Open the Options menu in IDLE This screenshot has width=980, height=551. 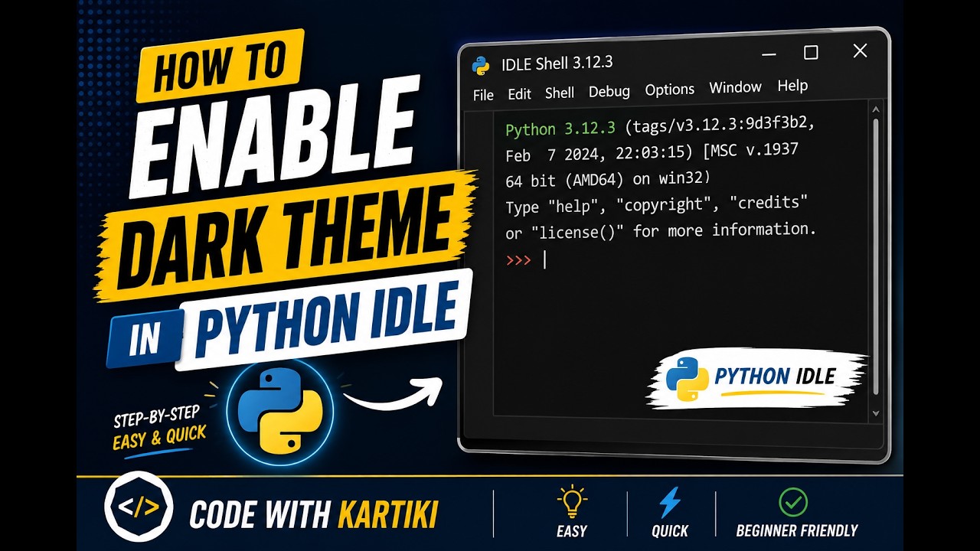point(670,90)
